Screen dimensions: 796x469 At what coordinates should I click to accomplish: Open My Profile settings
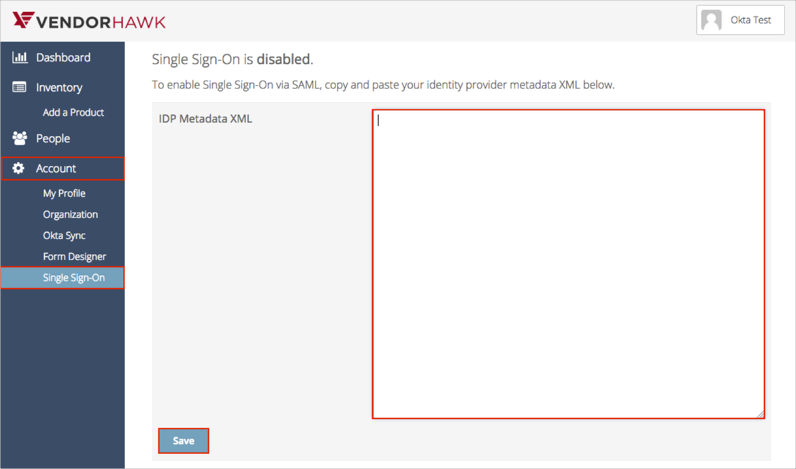(64, 193)
